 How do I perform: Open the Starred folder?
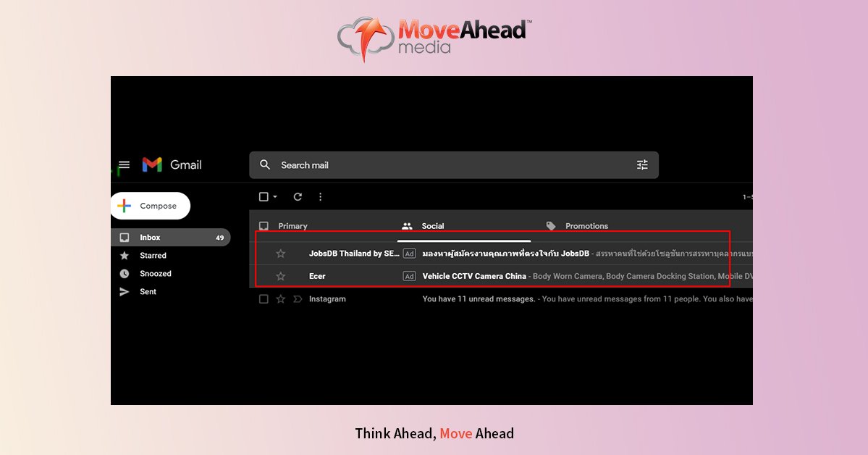coord(153,256)
